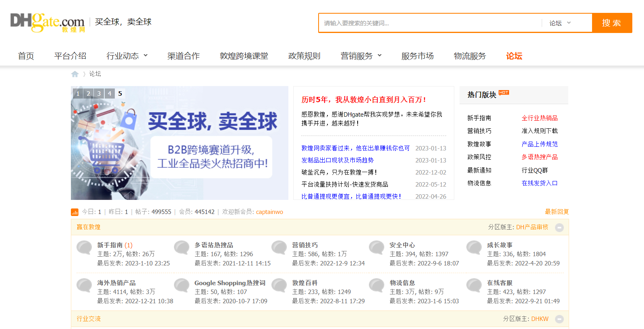Screen dimensions: 644x329
Task: Focus the keyword search input field
Action: coord(430,23)
